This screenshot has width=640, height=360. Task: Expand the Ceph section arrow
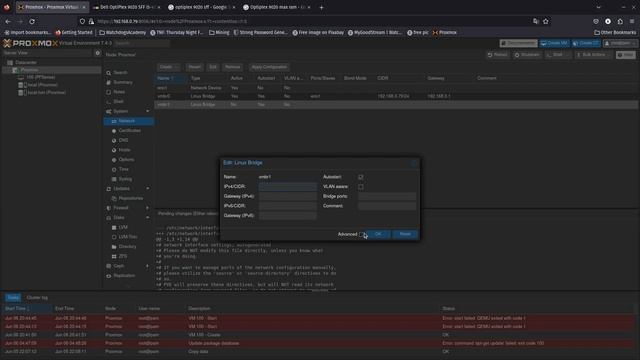[x=148, y=266]
